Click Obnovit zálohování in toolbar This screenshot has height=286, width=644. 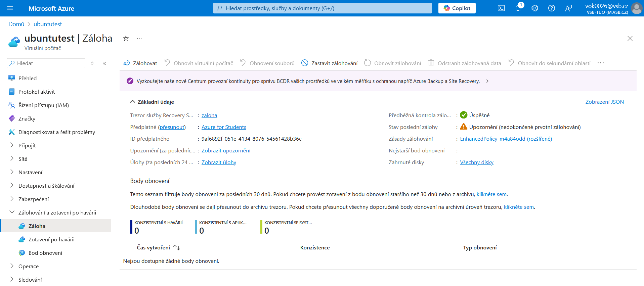tap(393, 63)
